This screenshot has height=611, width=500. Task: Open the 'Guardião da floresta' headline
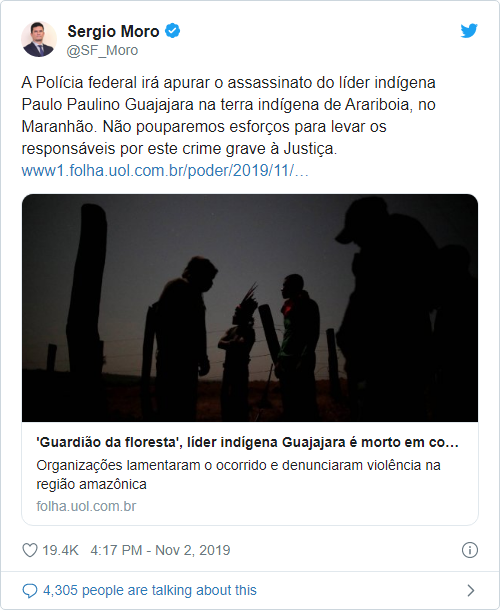247,442
